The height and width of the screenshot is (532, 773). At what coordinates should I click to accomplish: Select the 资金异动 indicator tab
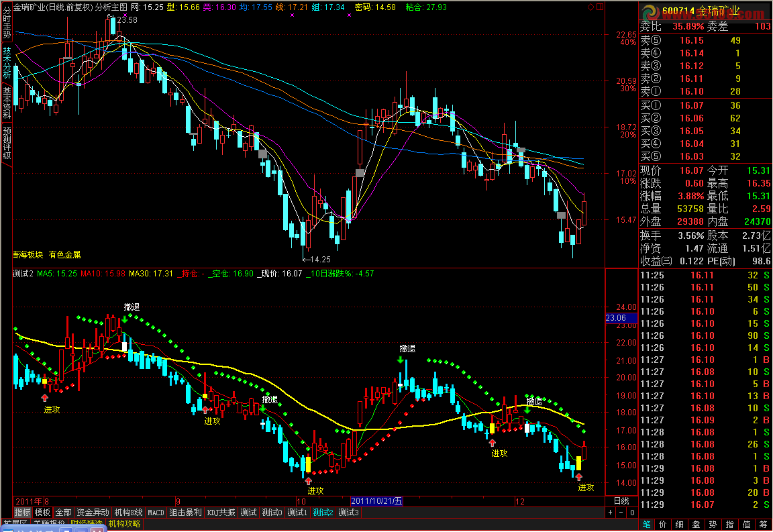93,513
